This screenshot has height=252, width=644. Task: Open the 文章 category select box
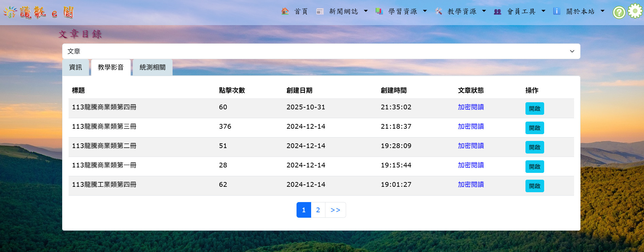[x=321, y=51]
